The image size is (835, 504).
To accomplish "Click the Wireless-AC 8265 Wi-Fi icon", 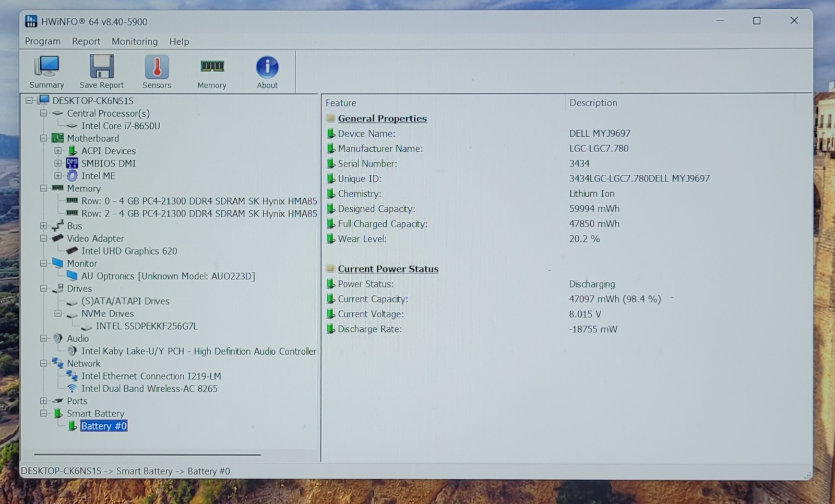I will 72,388.
